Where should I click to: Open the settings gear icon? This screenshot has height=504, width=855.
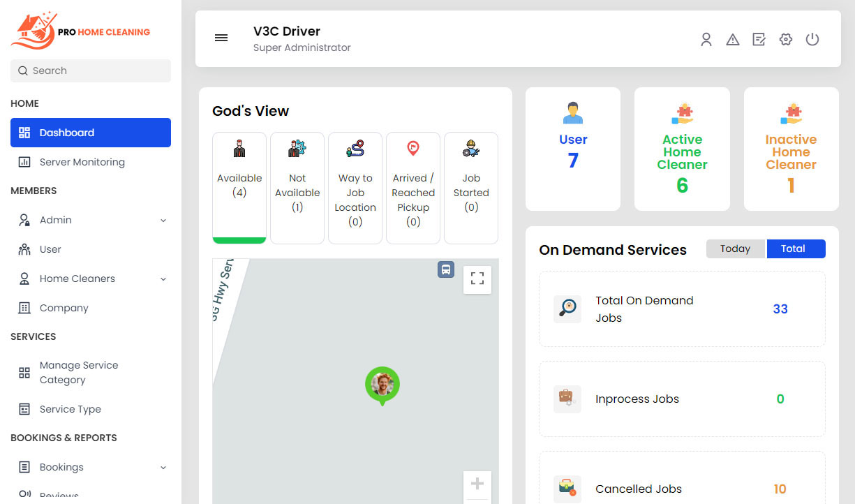pyautogui.click(x=785, y=40)
